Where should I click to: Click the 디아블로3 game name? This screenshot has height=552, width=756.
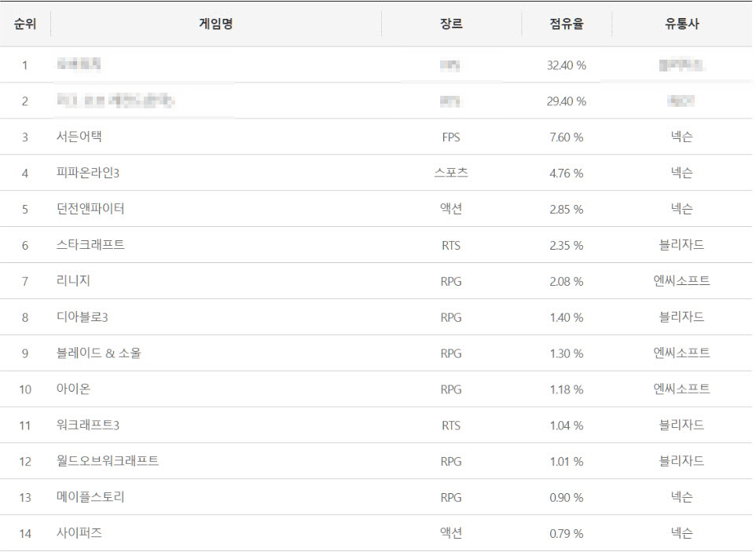[82, 317]
